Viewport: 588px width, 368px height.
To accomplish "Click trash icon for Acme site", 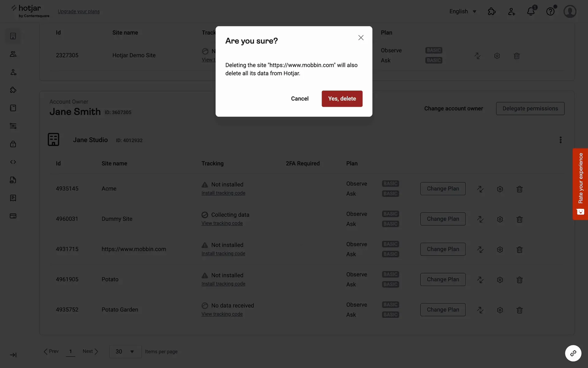I will (x=519, y=189).
